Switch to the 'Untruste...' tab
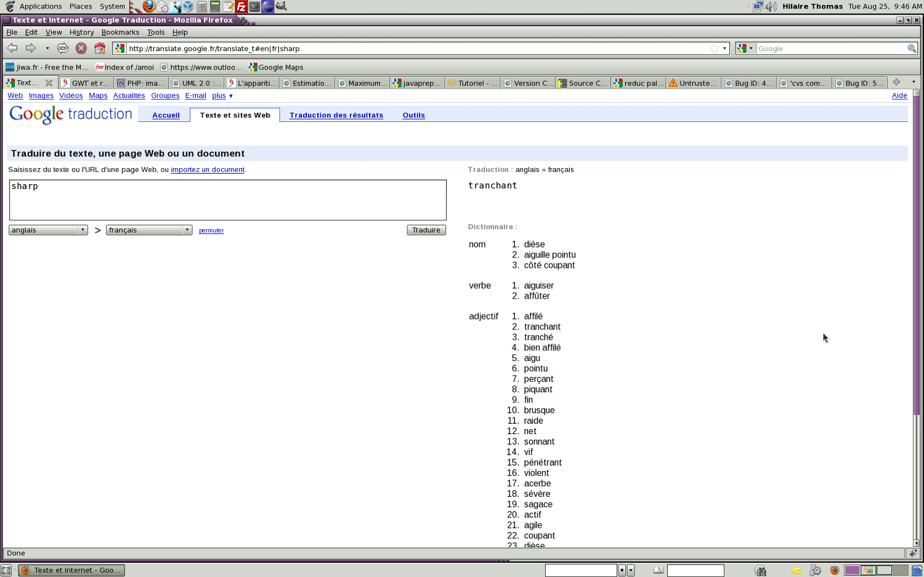924x577 pixels. pyautogui.click(x=694, y=83)
